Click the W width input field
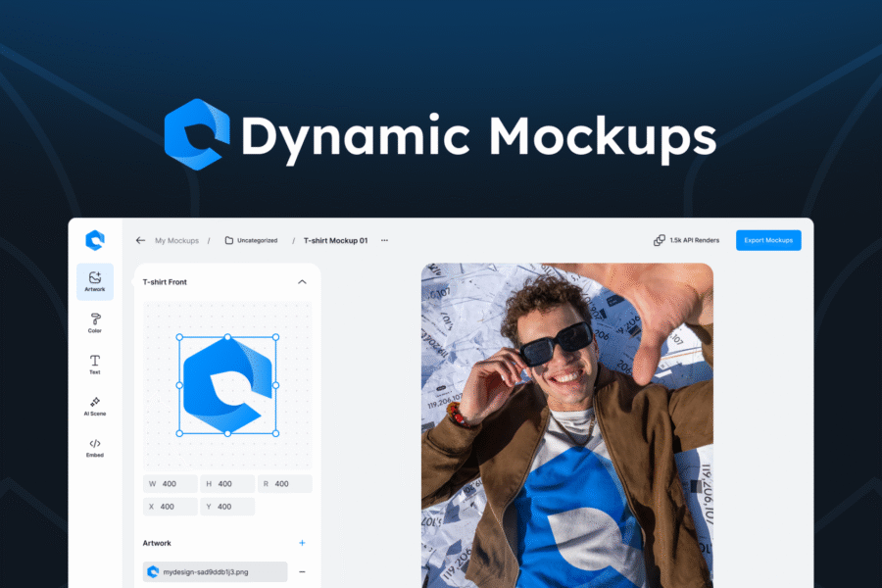This screenshot has width=882, height=588. pyautogui.click(x=170, y=484)
